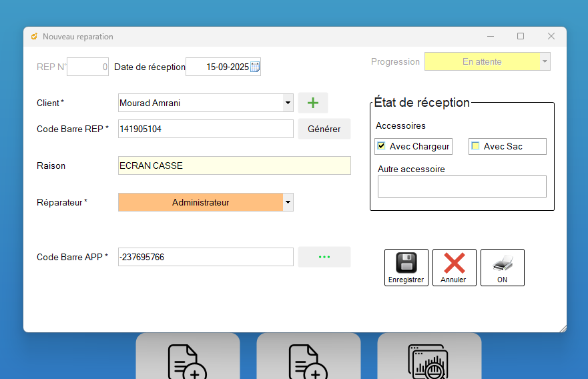Click the Code Barre APP input field
Viewport: 588px width, 379px height.
coord(205,257)
